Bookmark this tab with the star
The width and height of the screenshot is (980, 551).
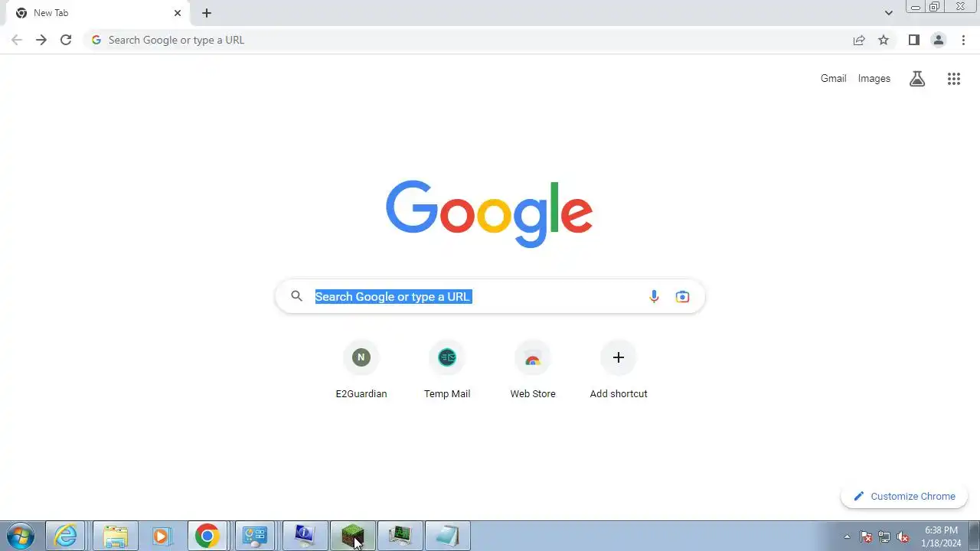pos(884,40)
